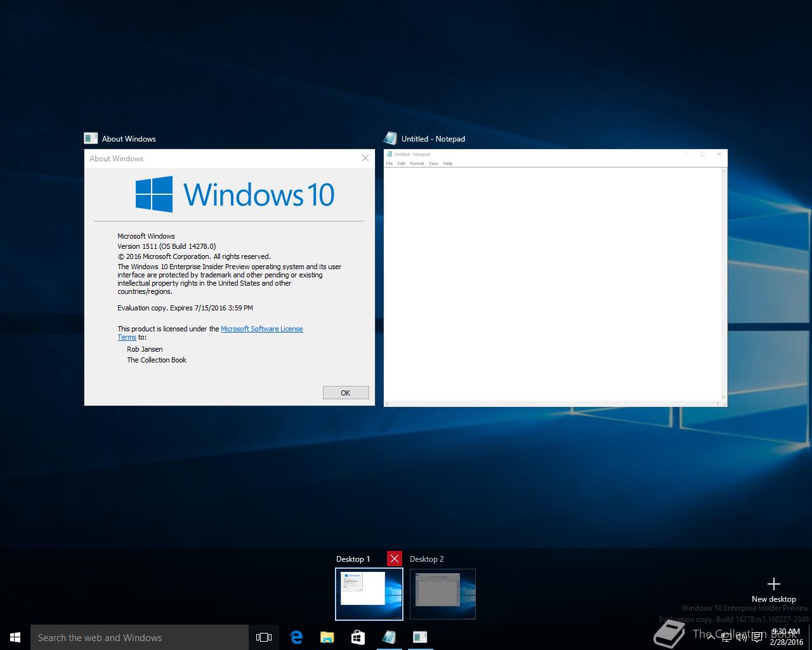Close Notepad preview window with its X
The image size is (812, 650).
[719, 154]
